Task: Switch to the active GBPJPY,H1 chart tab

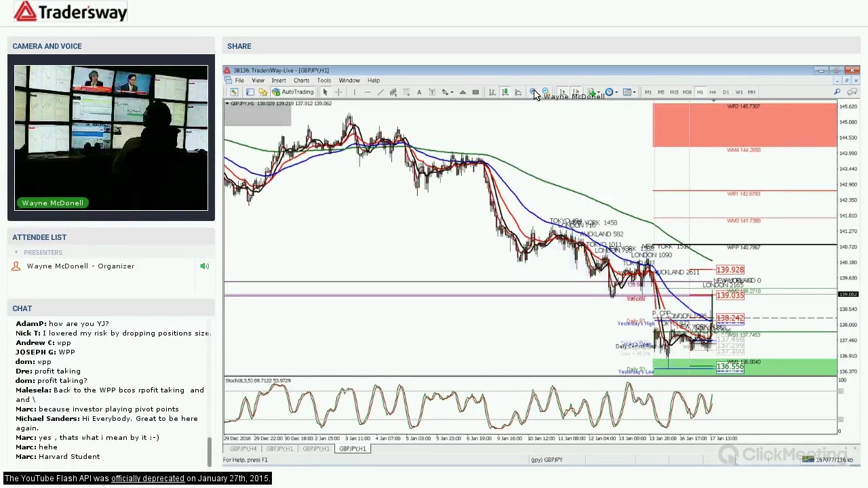Action: pyautogui.click(x=353, y=449)
